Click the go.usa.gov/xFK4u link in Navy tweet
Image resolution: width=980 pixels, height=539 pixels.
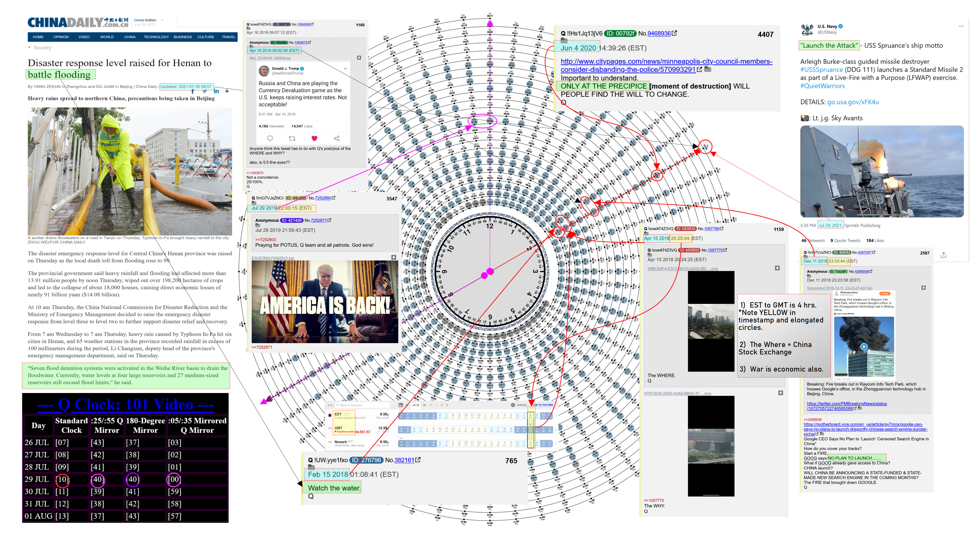point(853,102)
